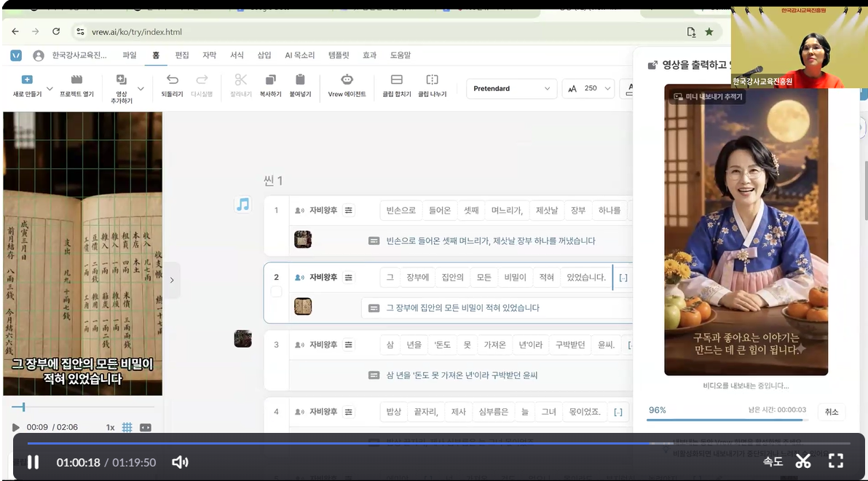Change the 1x preview speed

pyautogui.click(x=110, y=427)
